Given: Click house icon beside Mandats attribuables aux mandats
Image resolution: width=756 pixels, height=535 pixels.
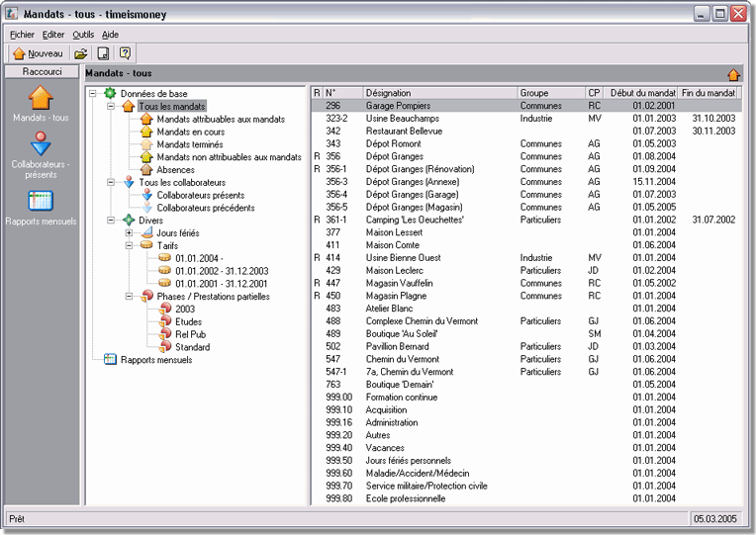Looking at the screenshot, I should 146,119.
